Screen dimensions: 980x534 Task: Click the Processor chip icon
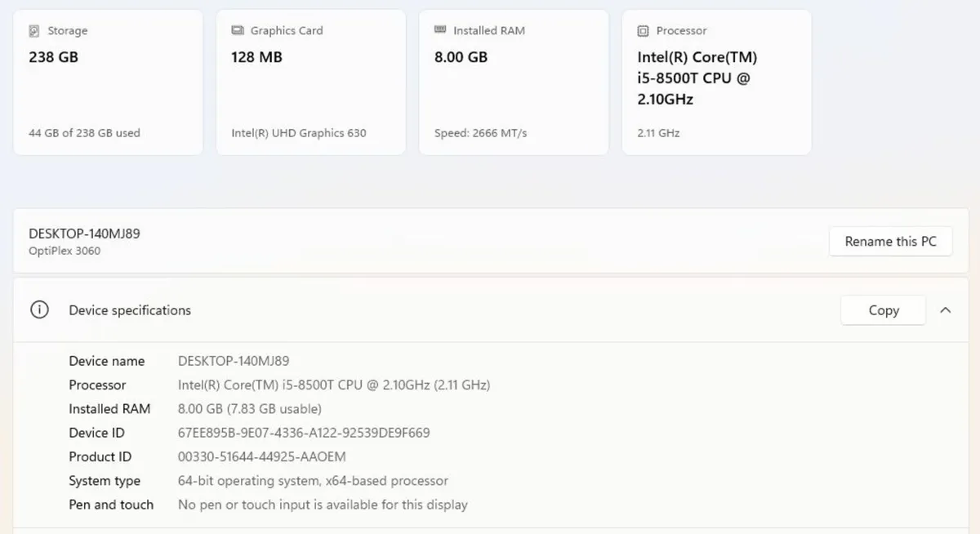642,30
